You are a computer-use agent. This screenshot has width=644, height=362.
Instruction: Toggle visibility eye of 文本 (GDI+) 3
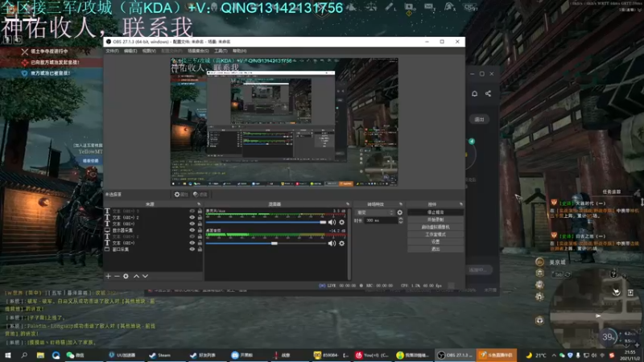point(192,211)
